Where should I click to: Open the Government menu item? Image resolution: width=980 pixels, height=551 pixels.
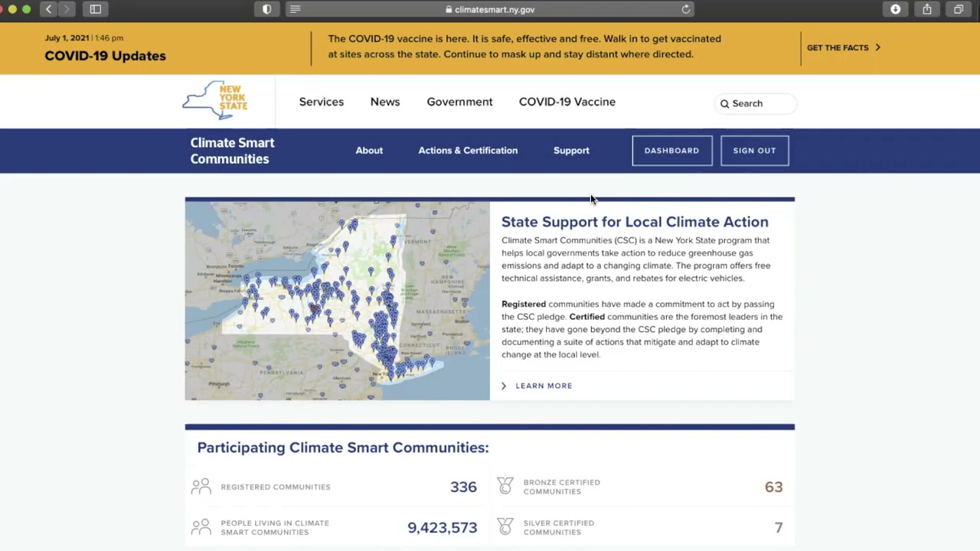[x=460, y=102]
